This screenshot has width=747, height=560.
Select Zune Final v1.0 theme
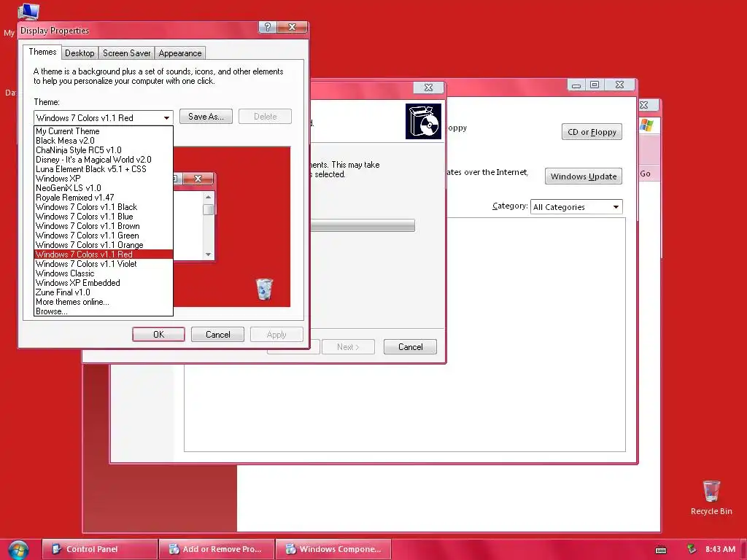point(104,292)
